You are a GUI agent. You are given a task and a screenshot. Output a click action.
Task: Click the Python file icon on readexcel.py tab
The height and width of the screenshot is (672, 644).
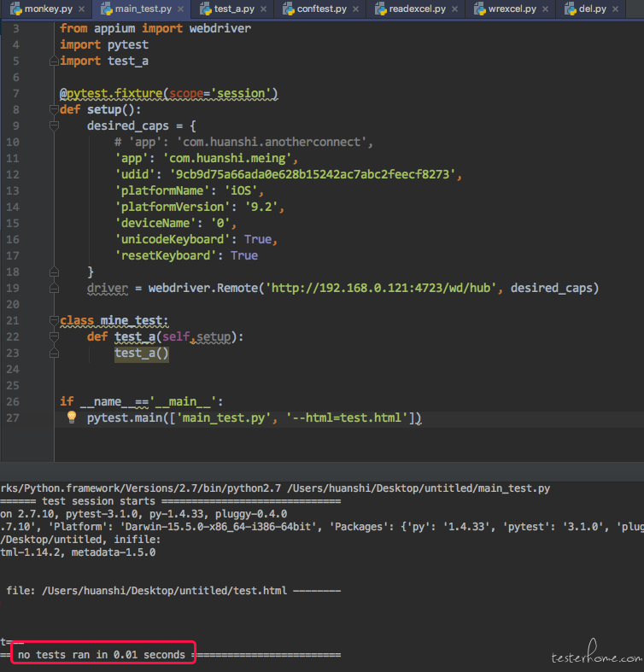pyautogui.click(x=381, y=9)
